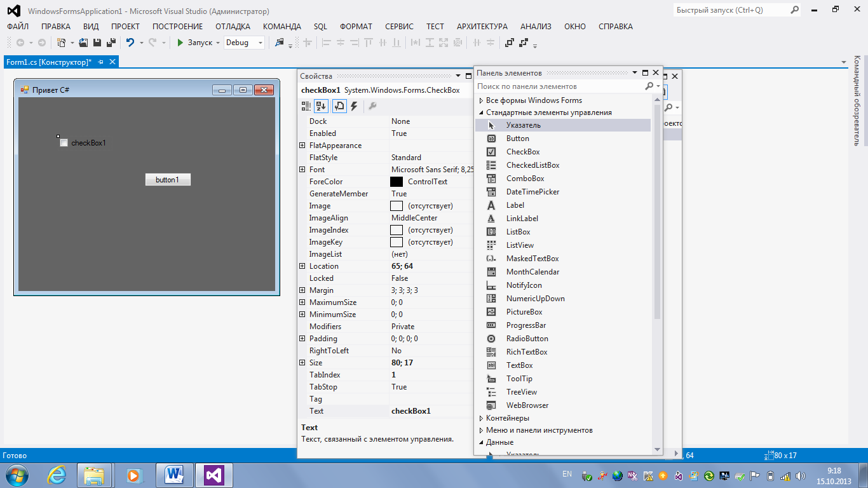Tick the checkBox1 control on the form

[64, 143]
